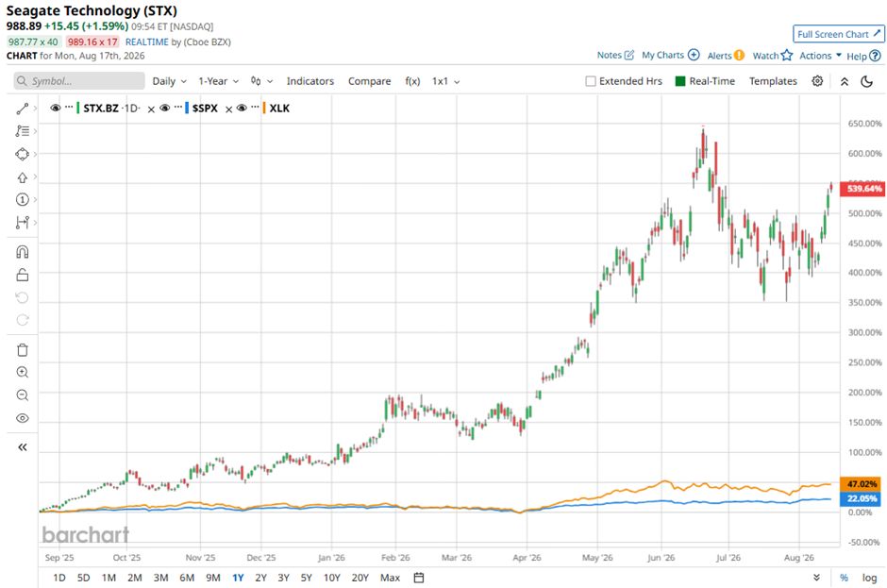Toggle the magnet snap mode
The height and width of the screenshot is (588, 887).
pos(22,252)
